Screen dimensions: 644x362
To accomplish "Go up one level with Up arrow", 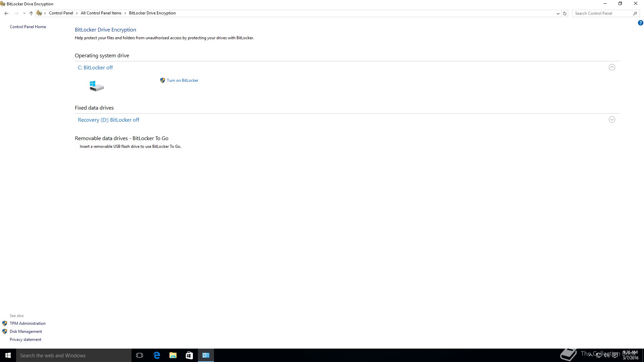I will pyautogui.click(x=31, y=13).
